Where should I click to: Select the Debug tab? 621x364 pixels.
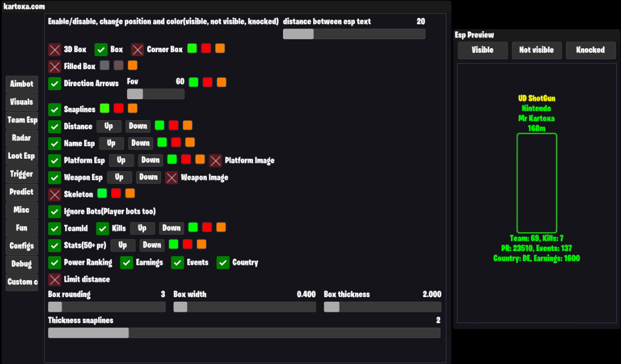[22, 264]
